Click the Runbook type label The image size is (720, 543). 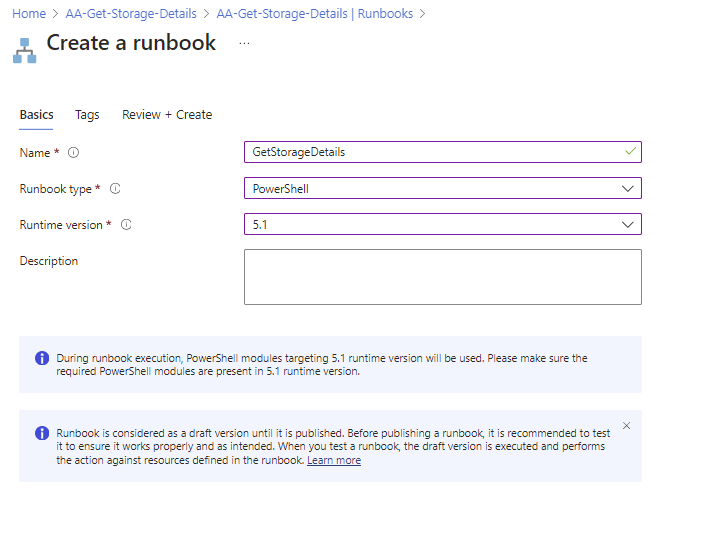[x=55, y=189]
